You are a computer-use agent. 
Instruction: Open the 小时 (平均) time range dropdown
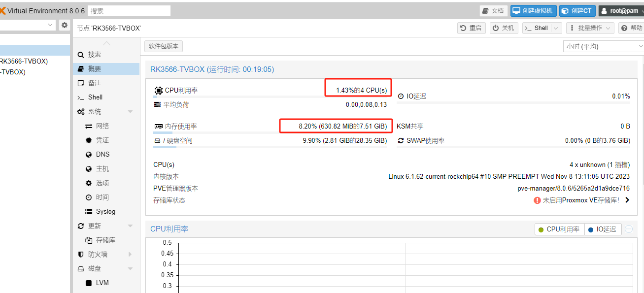[603, 46]
